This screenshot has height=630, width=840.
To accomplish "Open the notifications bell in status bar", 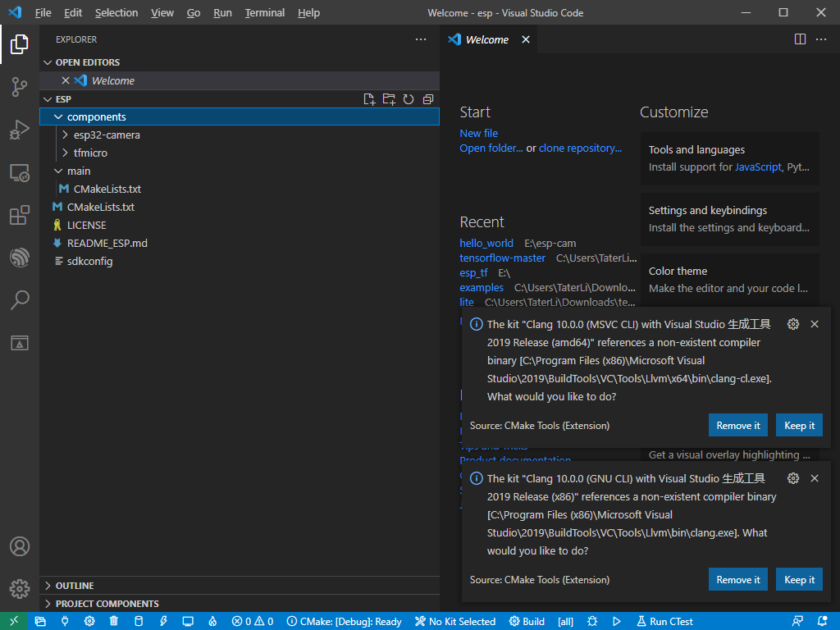I will (x=822, y=622).
